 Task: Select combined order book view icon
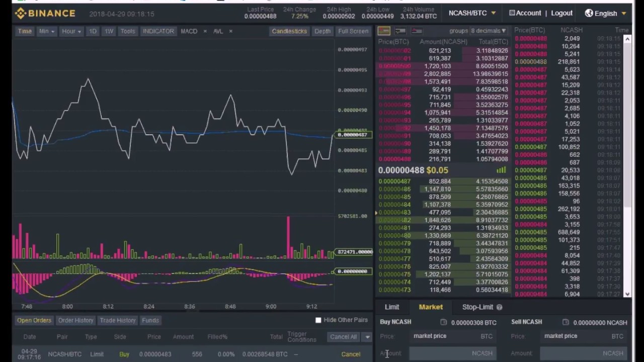point(384,31)
